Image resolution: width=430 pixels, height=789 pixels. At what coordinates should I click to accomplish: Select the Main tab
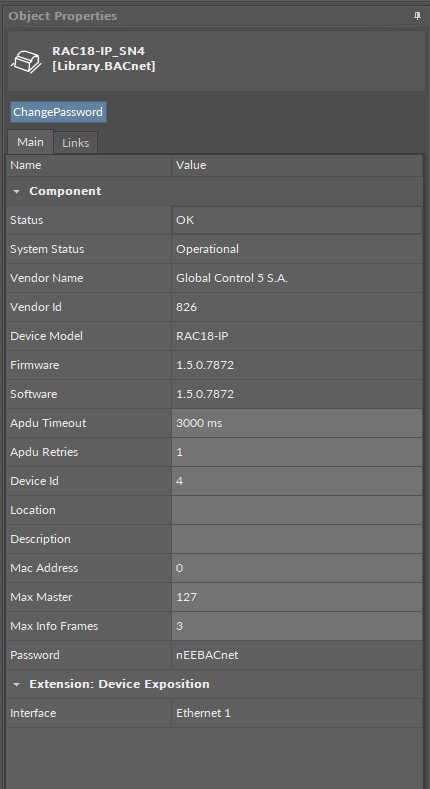click(30, 142)
